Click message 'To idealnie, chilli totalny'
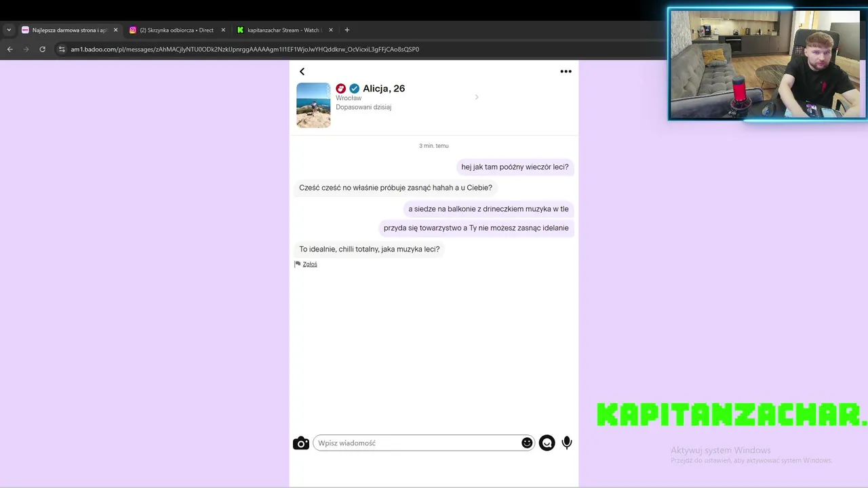 click(370, 249)
